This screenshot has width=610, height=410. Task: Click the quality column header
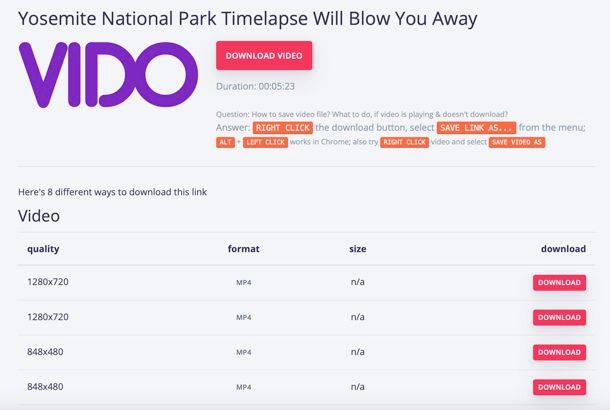(x=43, y=249)
